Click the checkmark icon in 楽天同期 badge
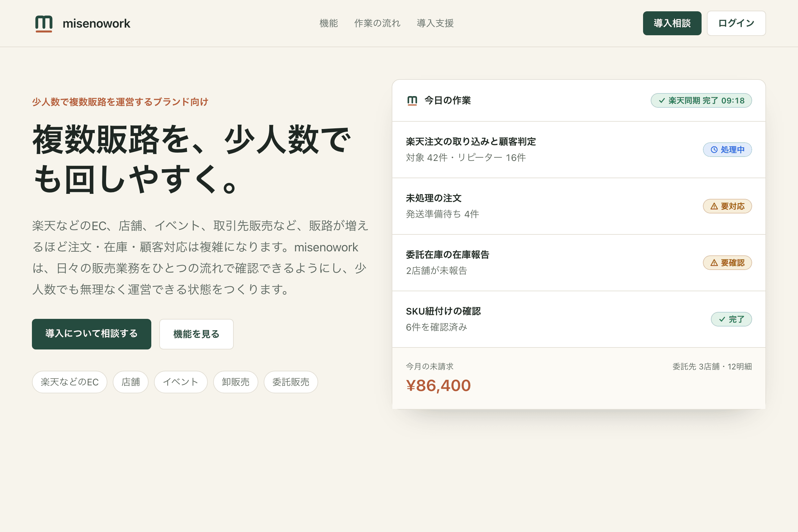 [x=662, y=100]
